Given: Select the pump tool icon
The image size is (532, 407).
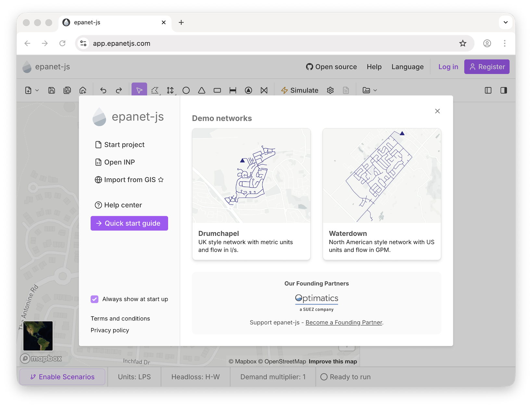Looking at the screenshot, I should [x=248, y=90].
